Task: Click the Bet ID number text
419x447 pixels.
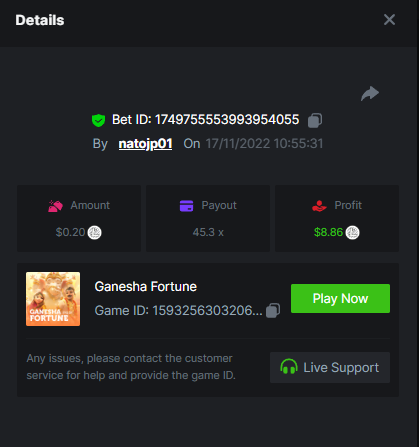Action: coord(227,120)
